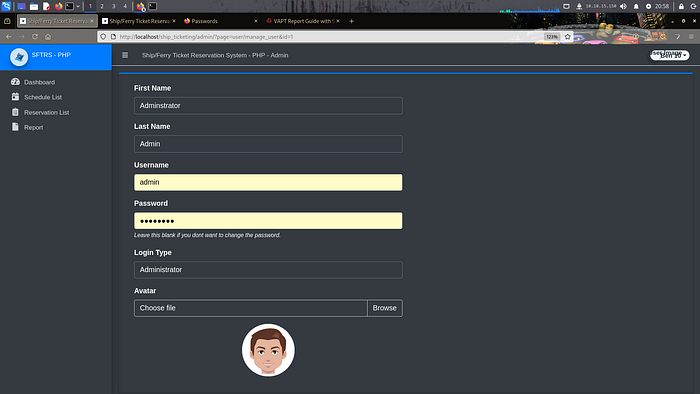Click the Schedule List calendar icon
700x394 pixels.
pos(15,97)
